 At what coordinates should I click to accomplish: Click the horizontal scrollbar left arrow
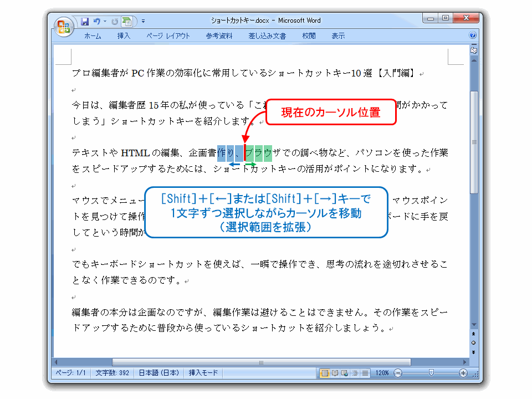(56, 362)
